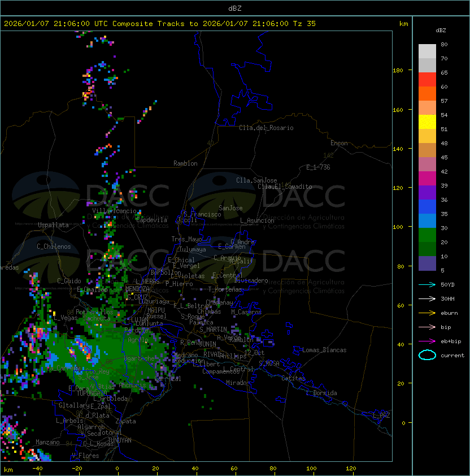Click the 'Tres_Mayo' place label
The image size is (470, 476).
click(x=186, y=239)
